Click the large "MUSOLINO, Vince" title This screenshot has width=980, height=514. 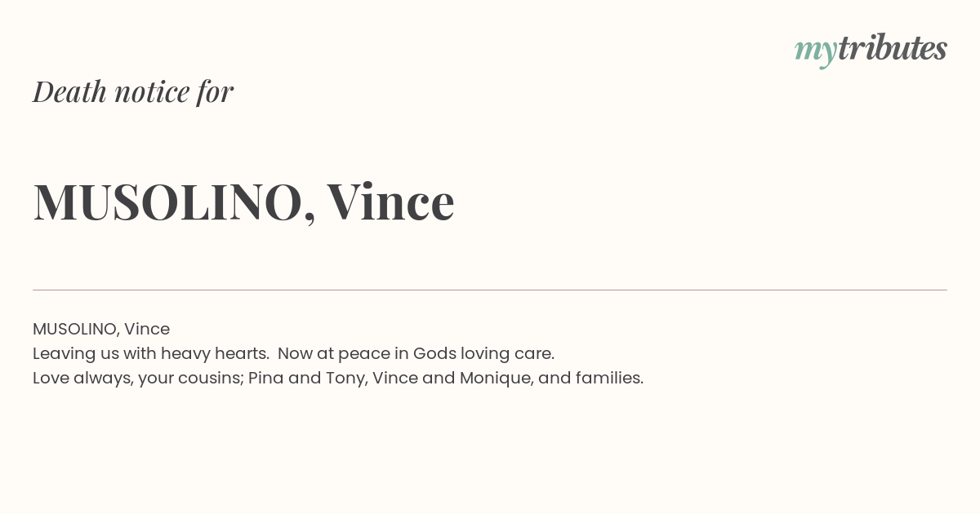(x=243, y=202)
